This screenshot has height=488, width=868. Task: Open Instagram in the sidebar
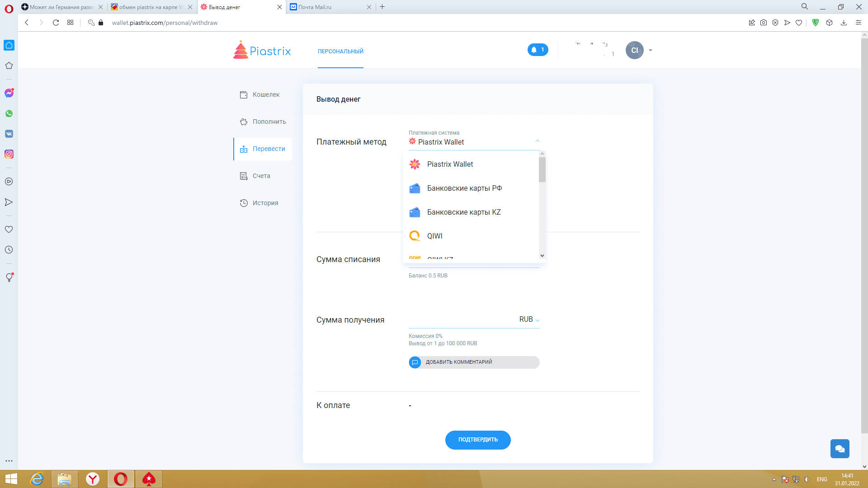tap(9, 154)
